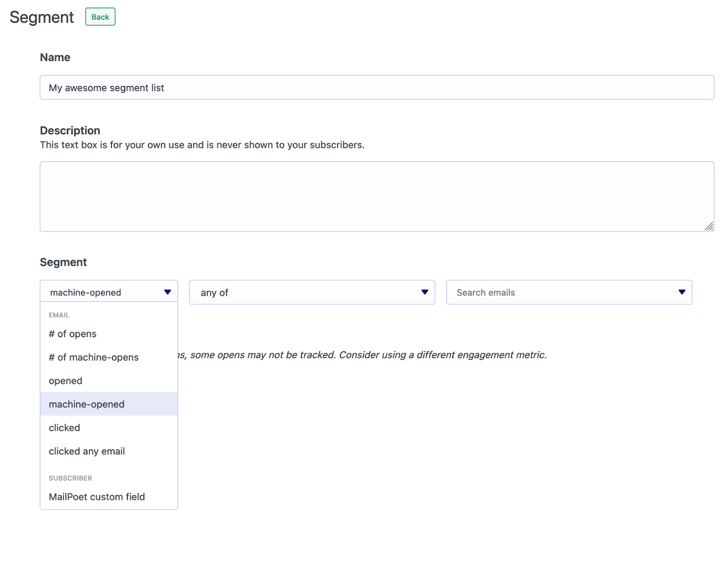Click the 'Name' field label
The width and height of the screenshot is (728, 579).
55,57
